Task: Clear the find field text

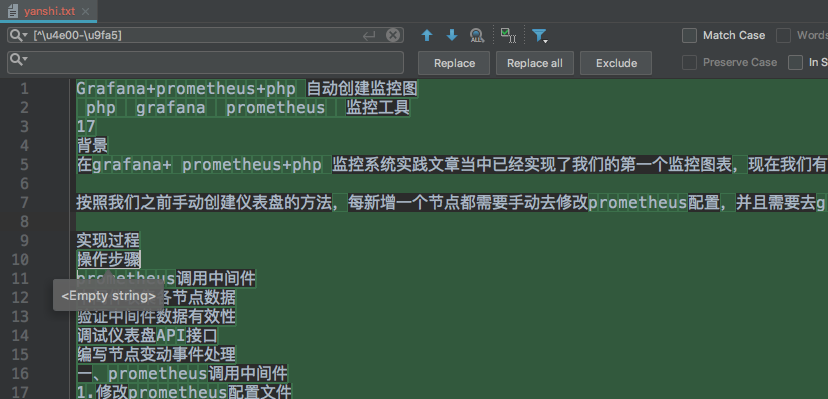Action: [393, 35]
